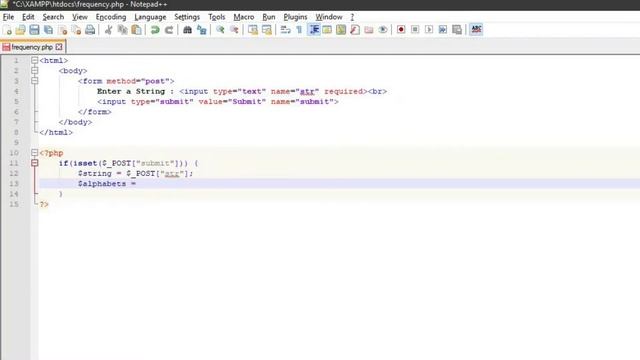Open the Search menu
The width and height of the screenshot is (640, 360).
click(x=53, y=17)
